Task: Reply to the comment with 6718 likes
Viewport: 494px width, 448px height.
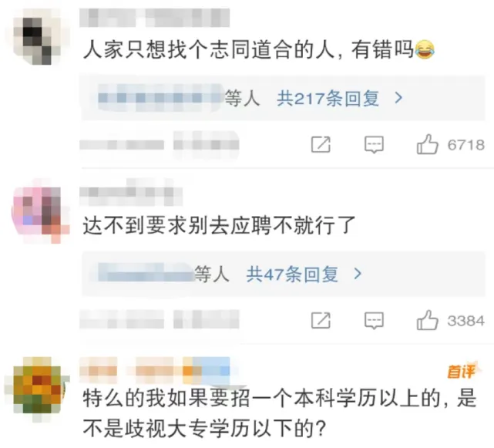Action: [374, 145]
